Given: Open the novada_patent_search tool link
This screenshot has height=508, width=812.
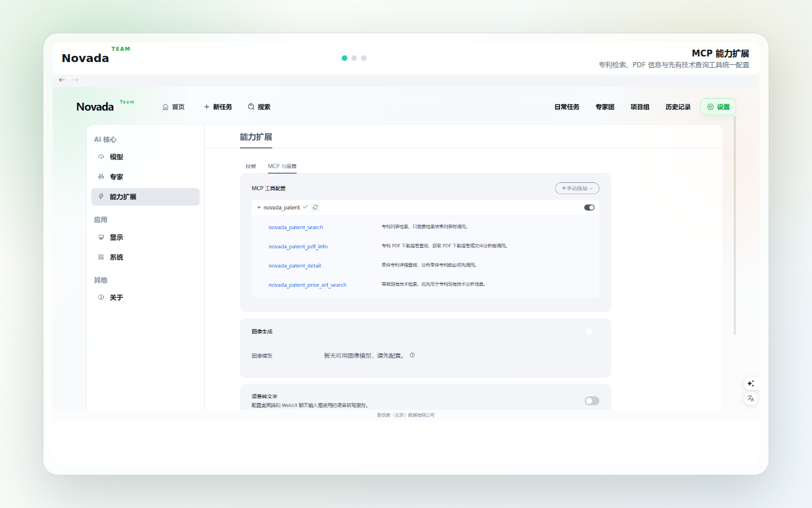Looking at the screenshot, I should click(296, 227).
